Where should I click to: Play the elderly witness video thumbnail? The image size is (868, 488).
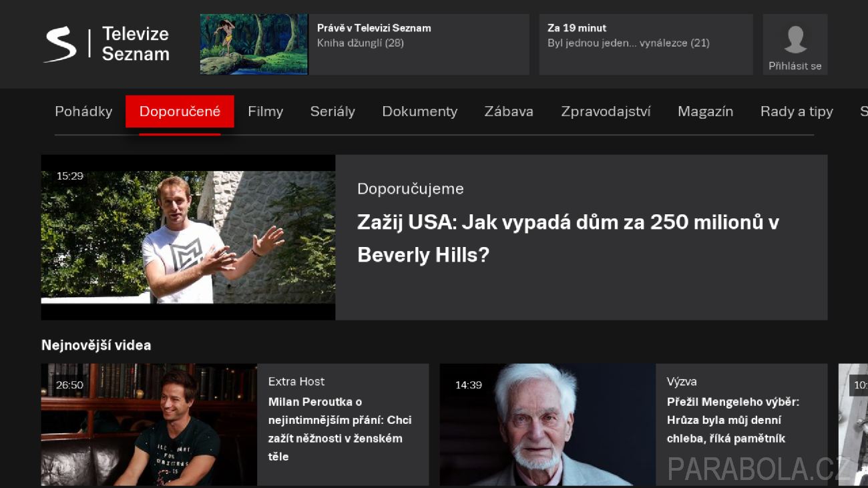(x=548, y=425)
